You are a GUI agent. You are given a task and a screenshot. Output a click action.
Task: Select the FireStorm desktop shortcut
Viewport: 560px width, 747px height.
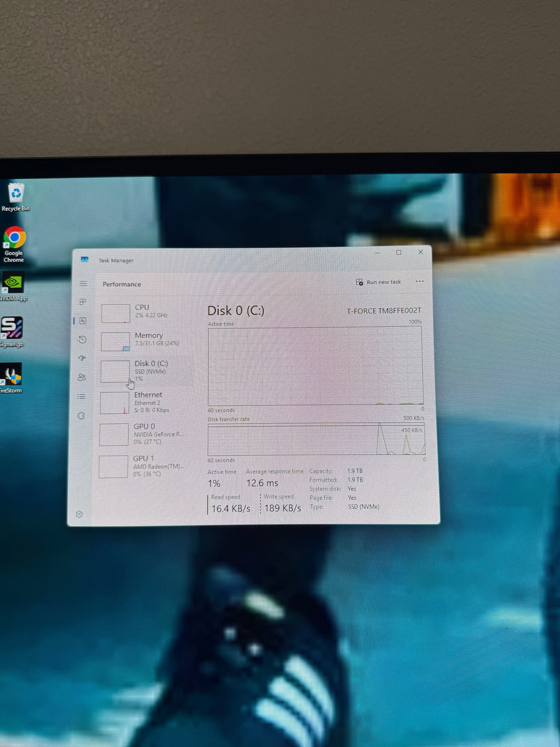tap(11, 378)
